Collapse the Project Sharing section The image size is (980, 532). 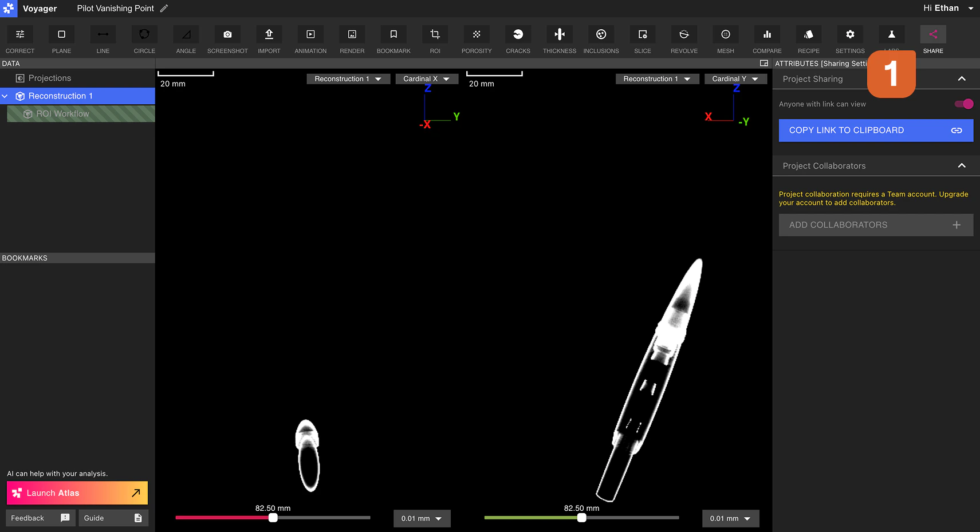pyautogui.click(x=962, y=78)
